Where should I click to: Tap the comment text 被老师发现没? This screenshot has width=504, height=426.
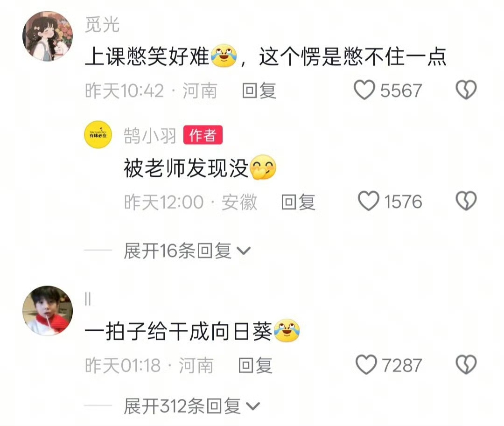[x=186, y=168]
